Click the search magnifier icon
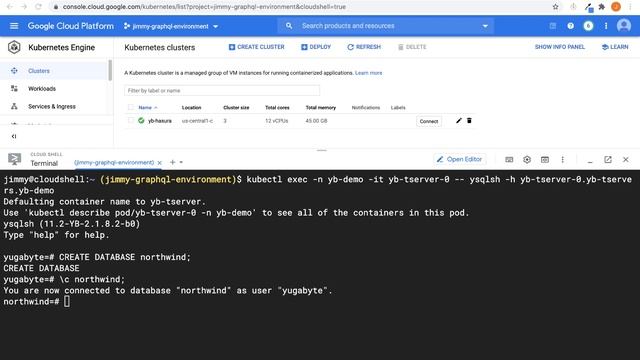This screenshot has width=640, height=360. pos(289,26)
